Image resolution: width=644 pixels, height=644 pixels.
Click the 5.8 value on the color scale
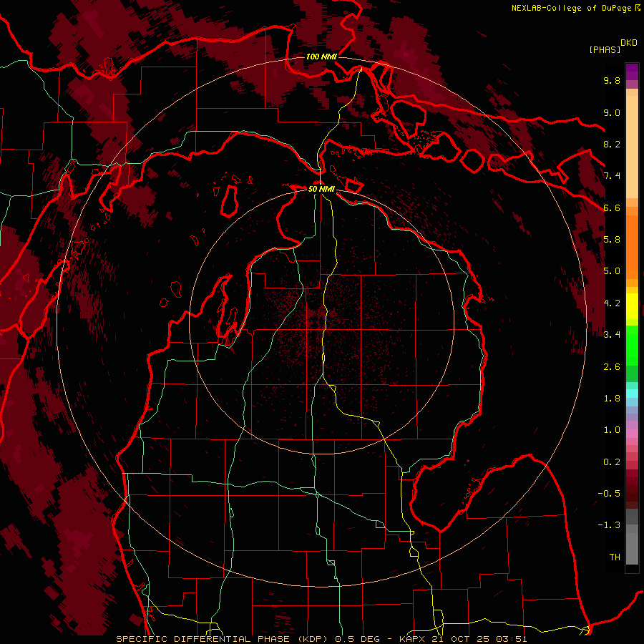click(x=612, y=240)
